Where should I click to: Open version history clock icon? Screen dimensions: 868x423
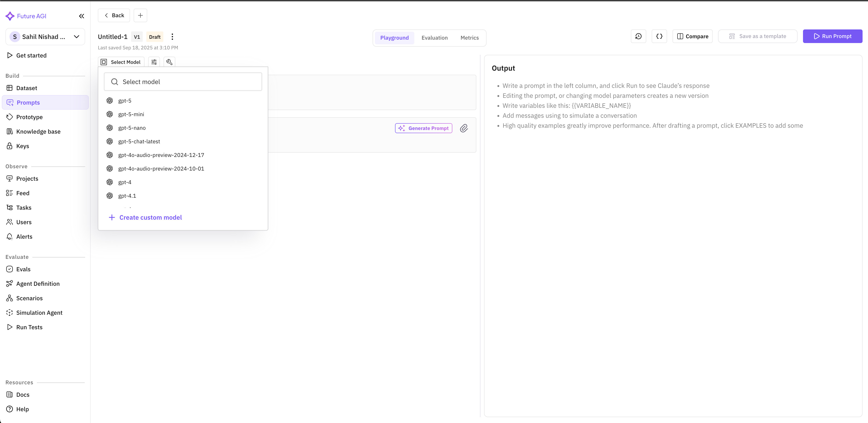pos(638,36)
